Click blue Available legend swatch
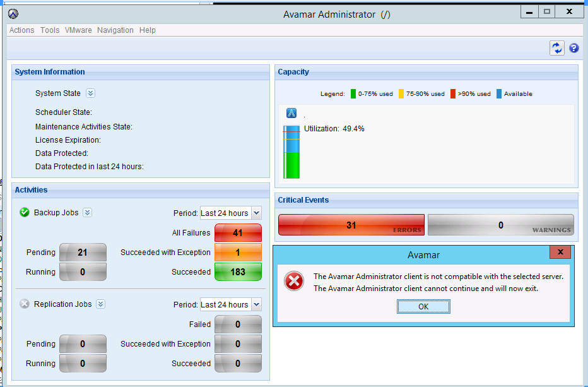 [x=499, y=94]
